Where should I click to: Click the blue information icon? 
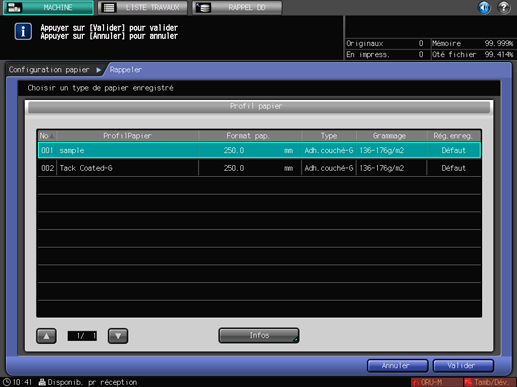point(23,32)
